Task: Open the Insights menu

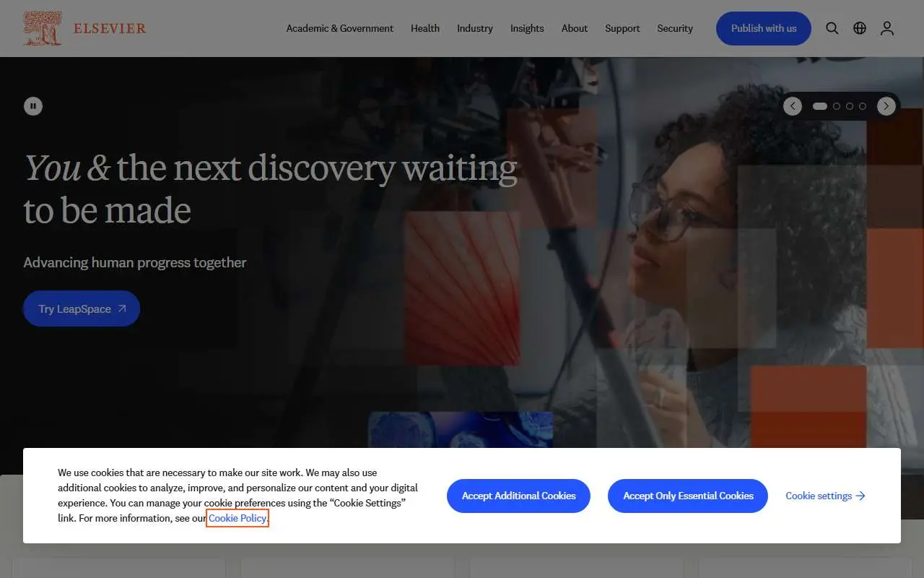Action: [527, 28]
